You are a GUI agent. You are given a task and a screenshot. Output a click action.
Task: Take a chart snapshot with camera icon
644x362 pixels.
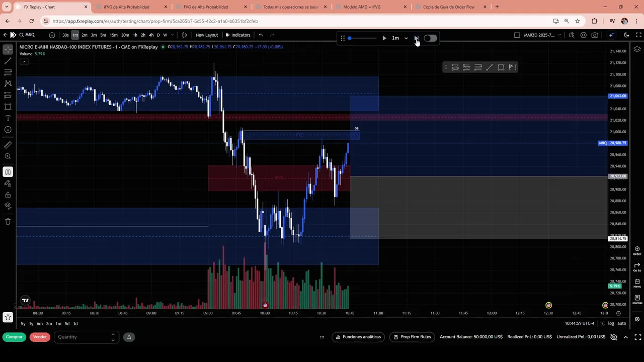595,35
